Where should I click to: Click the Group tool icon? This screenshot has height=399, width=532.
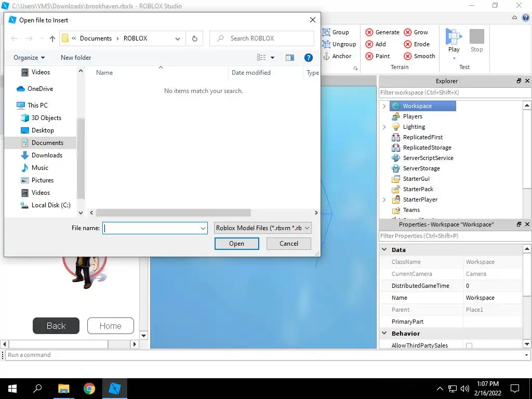326,32
